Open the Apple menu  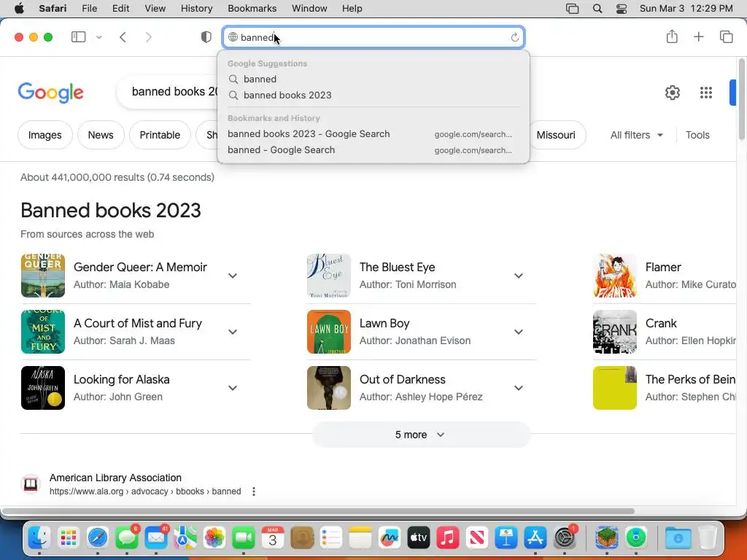(19, 9)
